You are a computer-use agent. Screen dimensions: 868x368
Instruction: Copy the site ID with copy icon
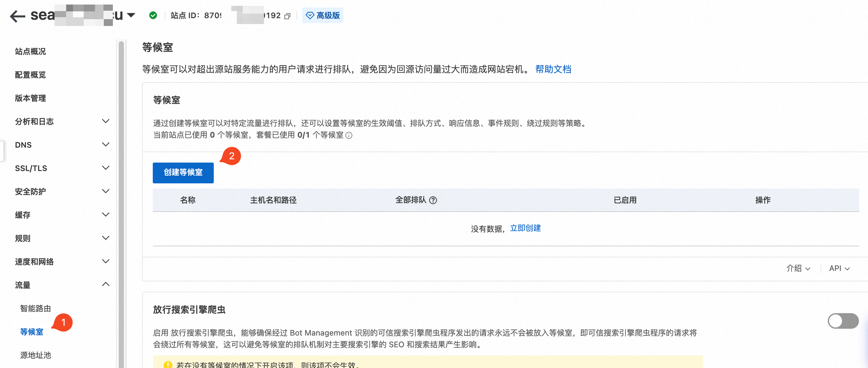[287, 16]
